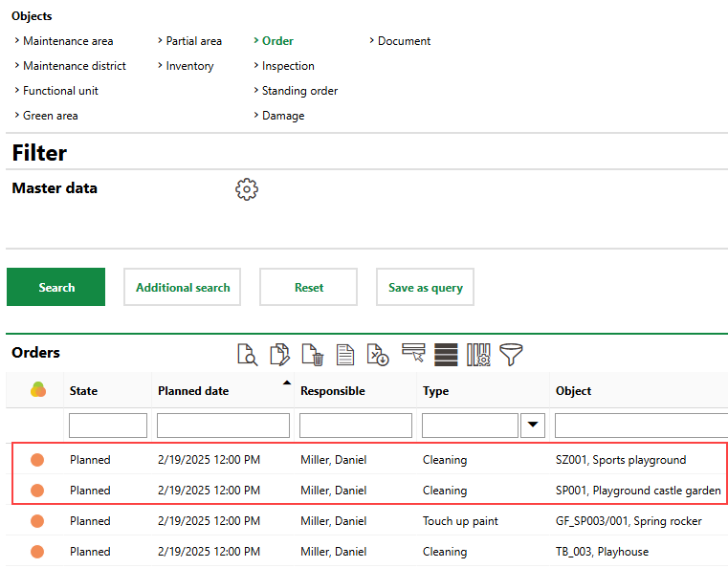Click the Save as query button
This screenshot has height=568, width=728.
coord(425,287)
